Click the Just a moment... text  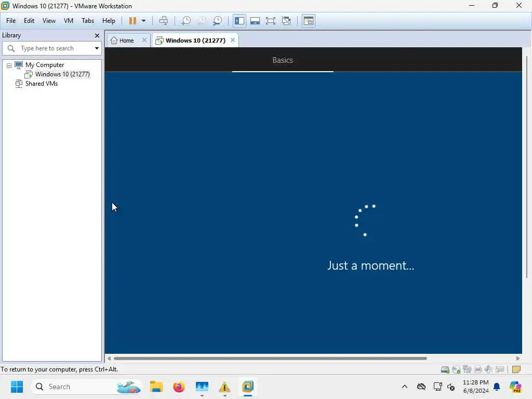(370, 265)
